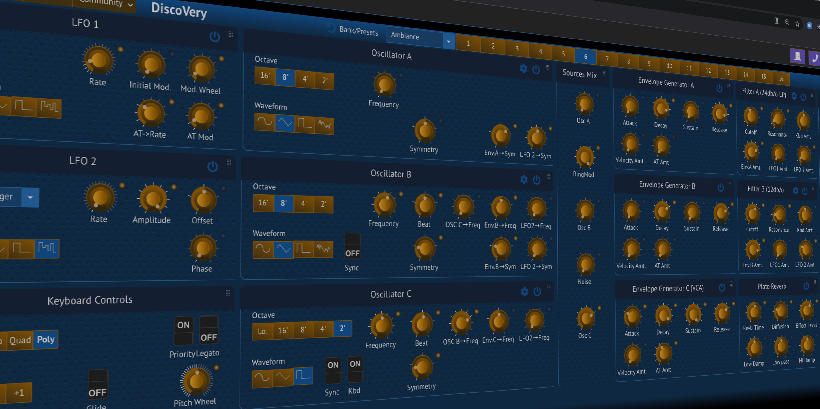Toggle Oscillator C Kbd switch
This screenshot has height=409, width=820.
355,369
